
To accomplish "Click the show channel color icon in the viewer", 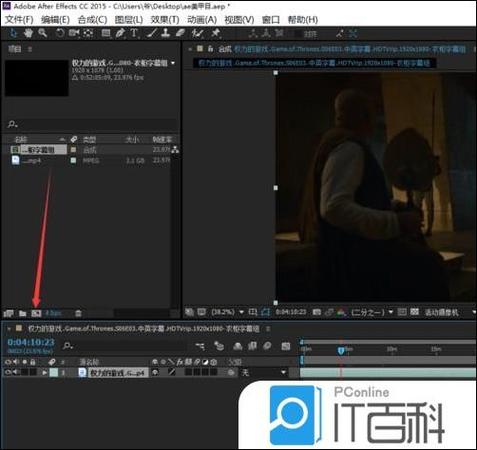I will 341,312.
